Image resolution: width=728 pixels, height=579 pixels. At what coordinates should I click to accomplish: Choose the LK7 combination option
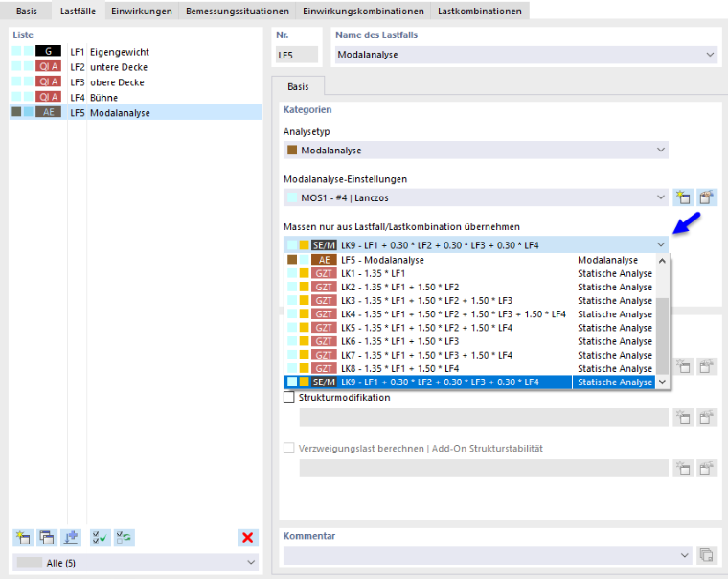point(470,355)
